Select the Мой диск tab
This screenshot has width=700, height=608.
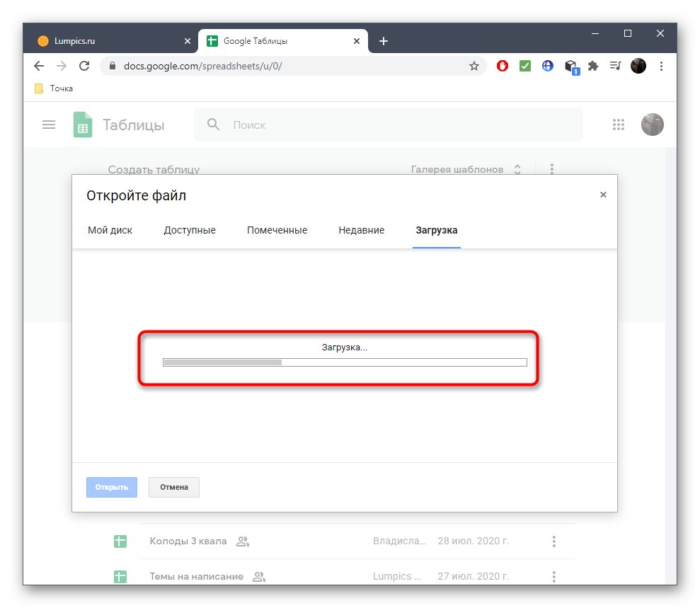tap(110, 230)
